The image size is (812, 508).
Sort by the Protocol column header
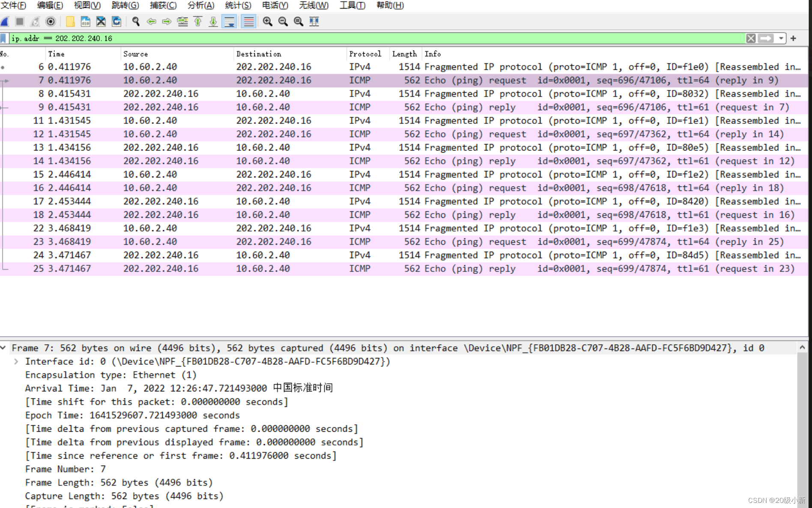[x=367, y=54]
